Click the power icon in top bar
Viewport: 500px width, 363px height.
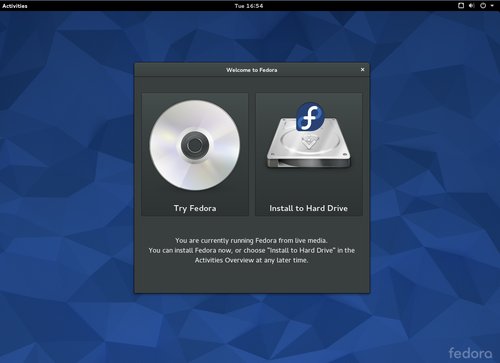coord(483,5)
